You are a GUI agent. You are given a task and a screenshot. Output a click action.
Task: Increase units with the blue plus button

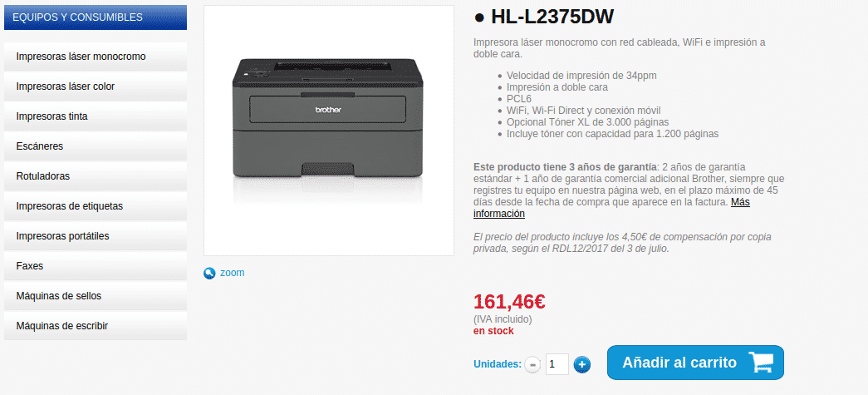(x=581, y=364)
